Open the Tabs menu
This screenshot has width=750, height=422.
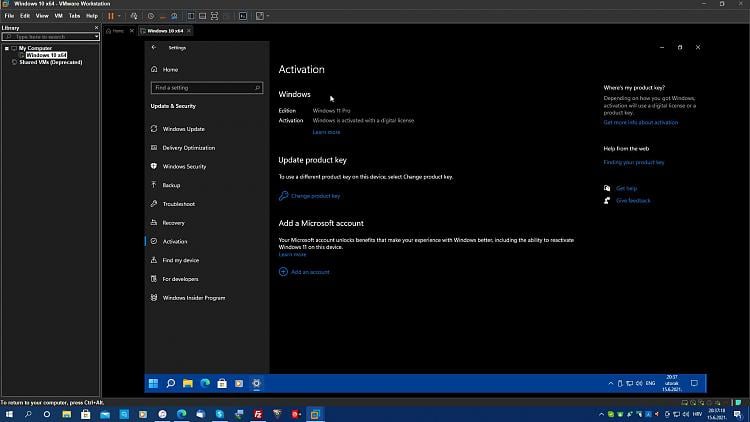tap(74, 16)
